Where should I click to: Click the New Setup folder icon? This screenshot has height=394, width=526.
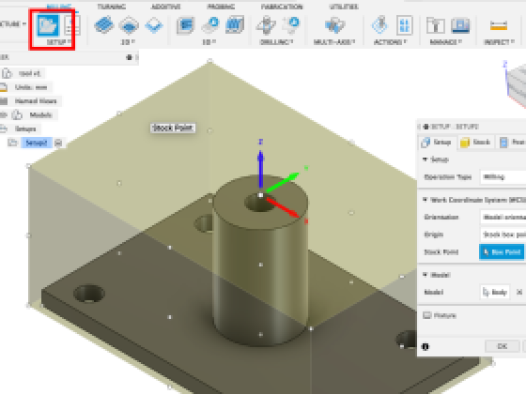pyautogui.click(x=48, y=25)
